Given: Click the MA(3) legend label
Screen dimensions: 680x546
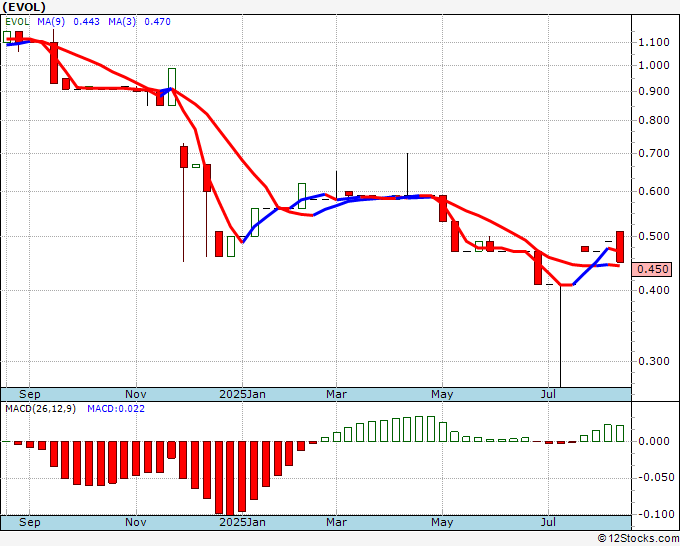Looking at the screenshot, I should [x=122, y=22].
